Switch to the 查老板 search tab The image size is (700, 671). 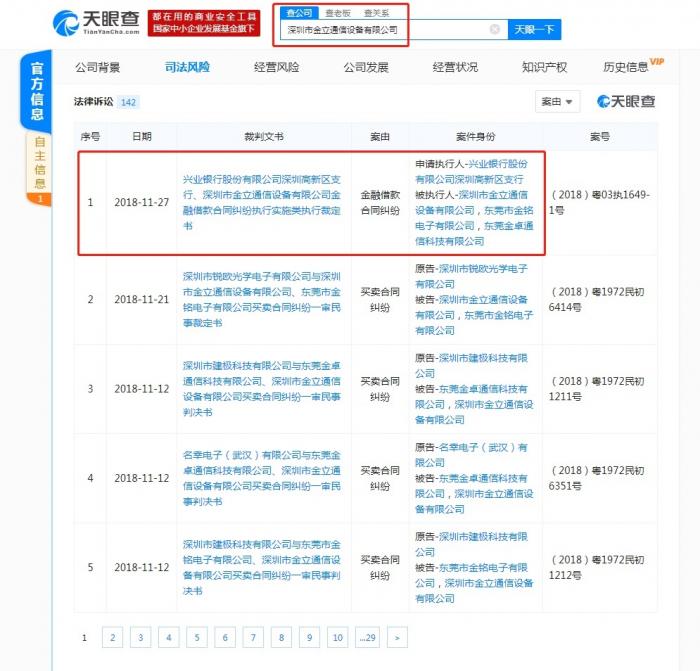337,13
